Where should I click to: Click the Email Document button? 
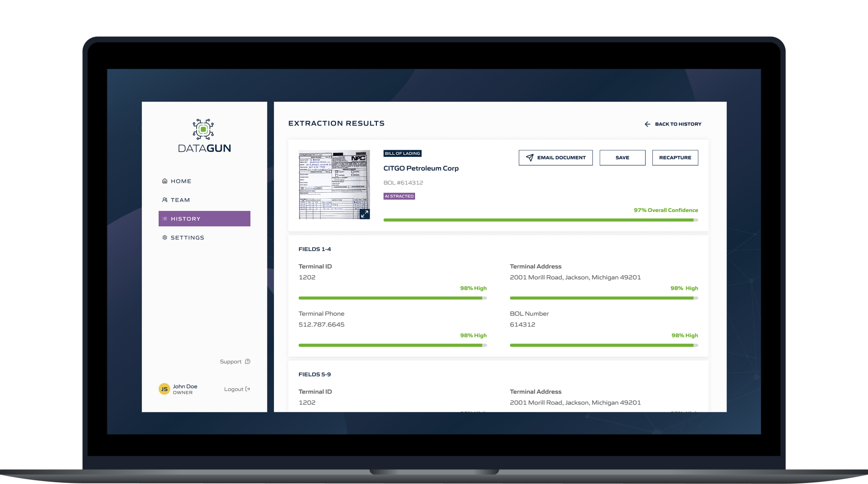[x=556, y=158]
